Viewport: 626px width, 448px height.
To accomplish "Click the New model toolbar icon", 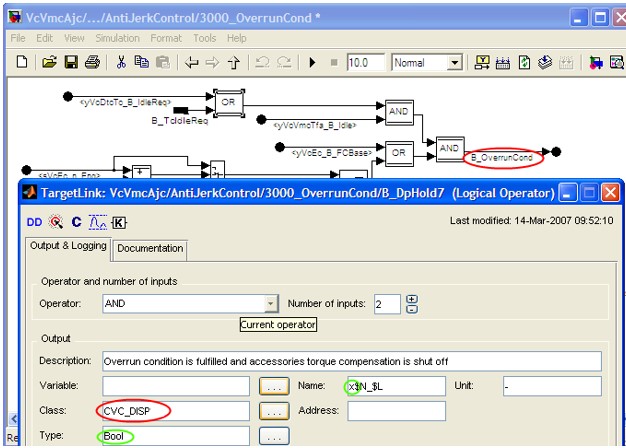I will click(23, 62).
